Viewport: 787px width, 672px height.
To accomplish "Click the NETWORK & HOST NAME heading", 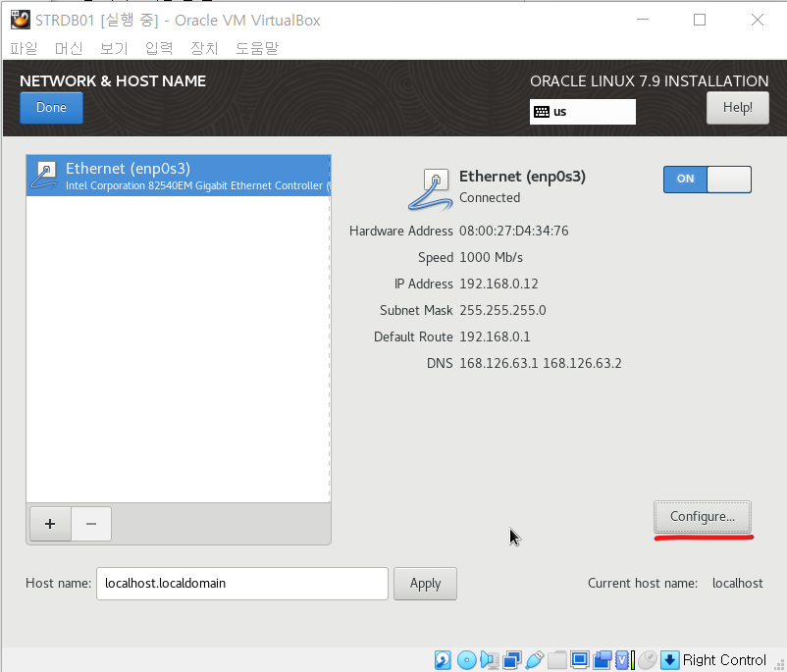I will coord(113,81).
